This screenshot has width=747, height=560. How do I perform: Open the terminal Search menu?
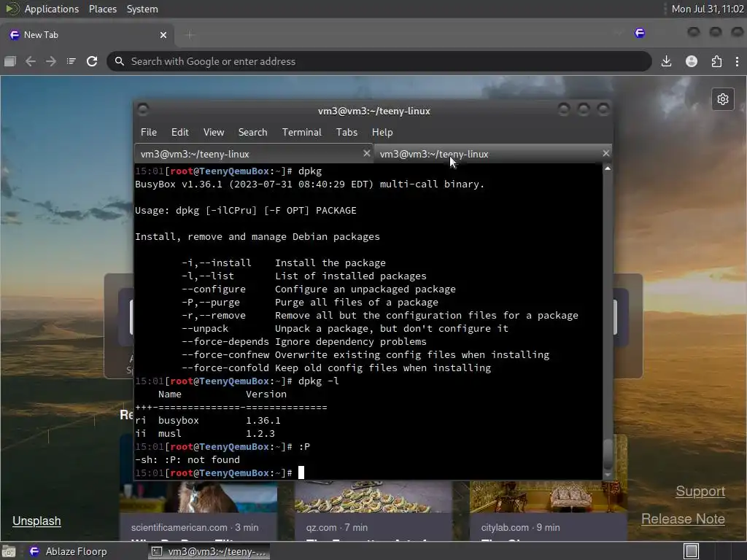coord(252,133)
